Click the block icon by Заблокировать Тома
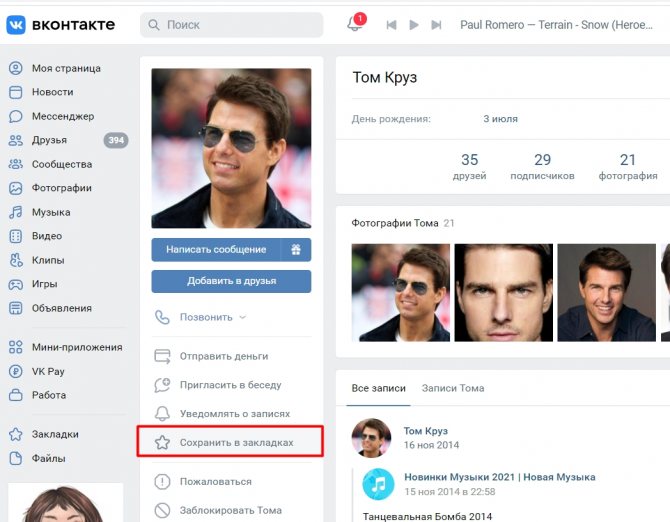 [162, 510]
